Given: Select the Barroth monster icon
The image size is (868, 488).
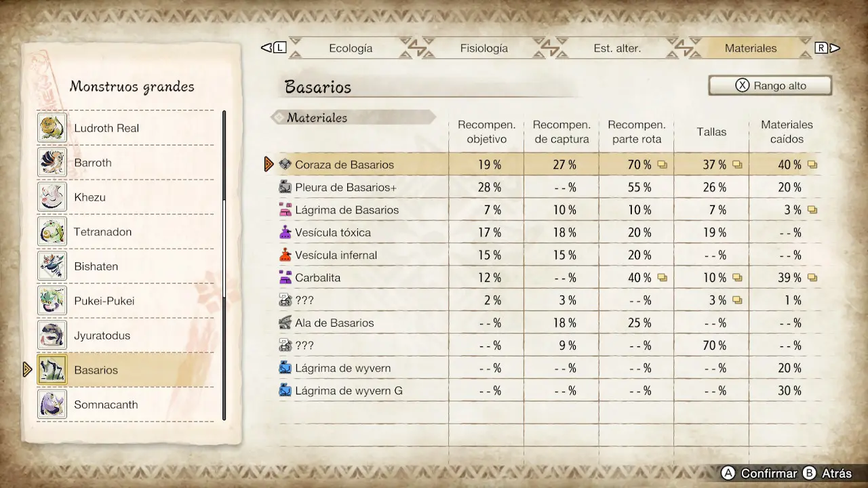Looking at the screenshot, I should [52, 163].
